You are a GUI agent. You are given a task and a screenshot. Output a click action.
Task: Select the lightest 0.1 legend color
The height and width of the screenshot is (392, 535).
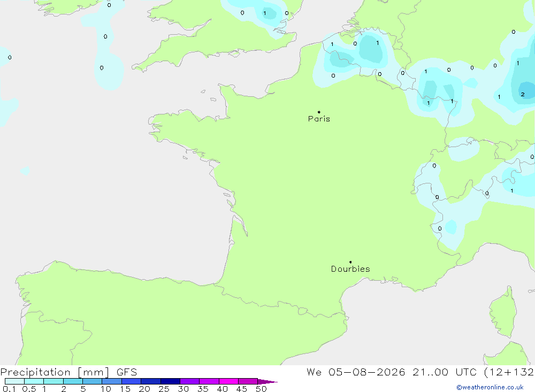pyautogui.click(x=14, y=381)
